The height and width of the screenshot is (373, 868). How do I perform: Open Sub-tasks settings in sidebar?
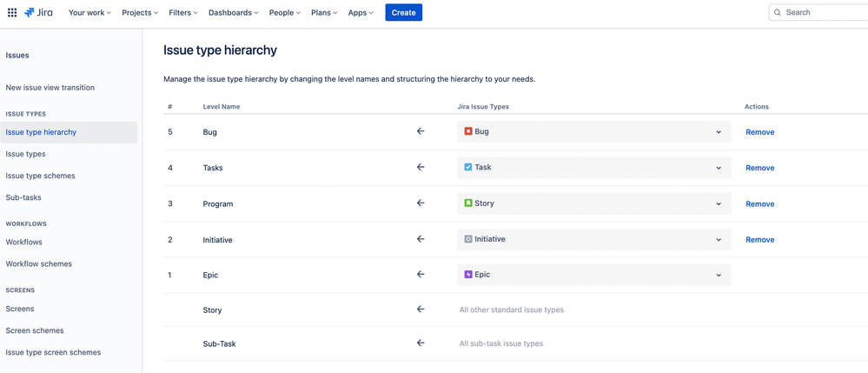pos(23,197)
